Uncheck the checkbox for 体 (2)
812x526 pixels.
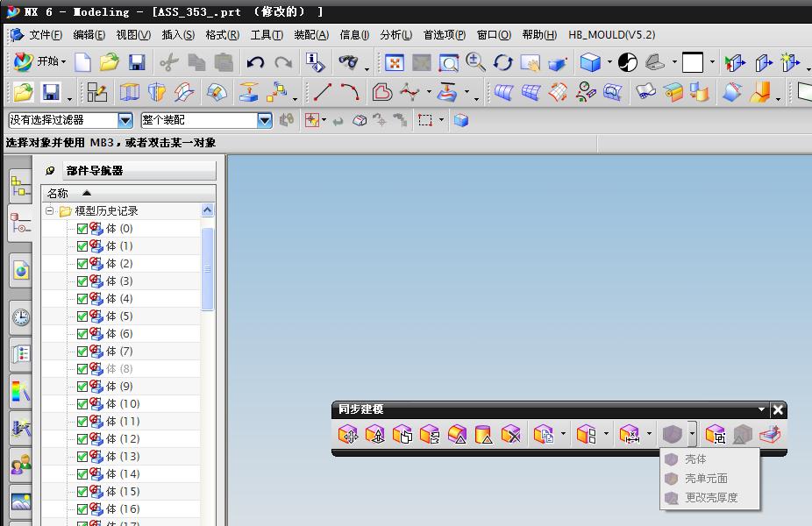tap(82, 264)
